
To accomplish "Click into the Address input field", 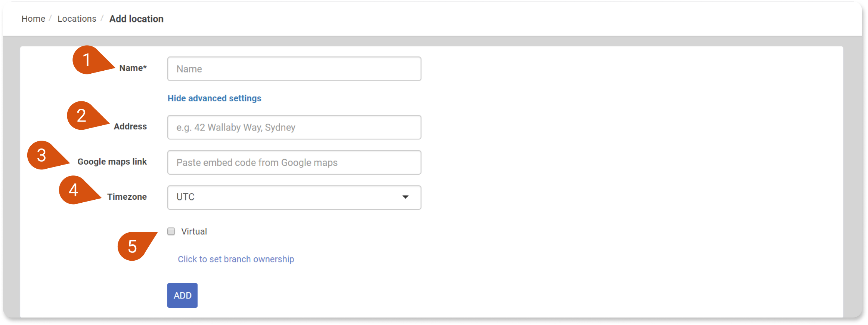I will [294, 127].
